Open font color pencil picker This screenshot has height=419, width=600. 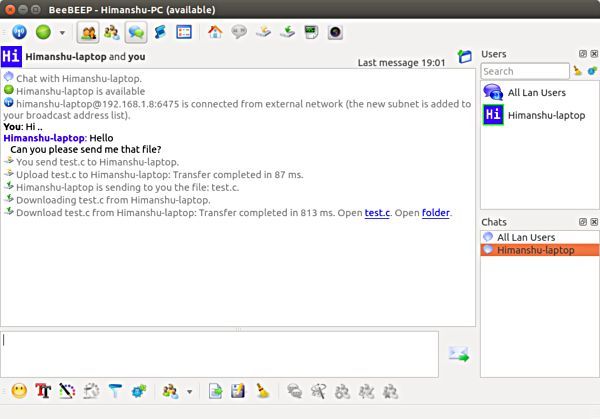coord(67,391)
